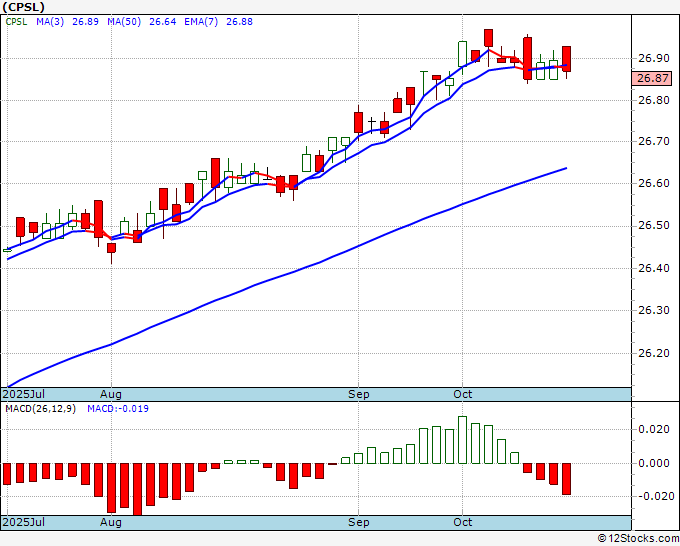Click the Sep label on MACD axis
Viewport: 680px width, 546px height.
[x=359, y=522]
